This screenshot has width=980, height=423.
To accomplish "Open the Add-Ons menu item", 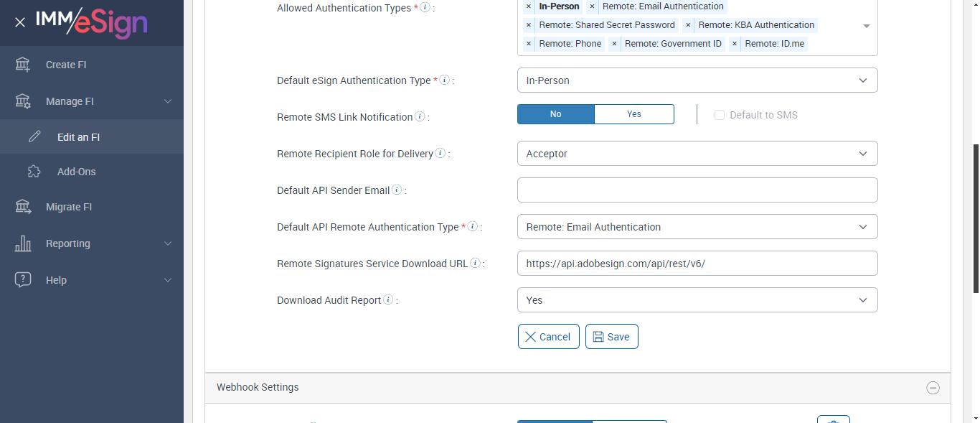I will point(76,172).
